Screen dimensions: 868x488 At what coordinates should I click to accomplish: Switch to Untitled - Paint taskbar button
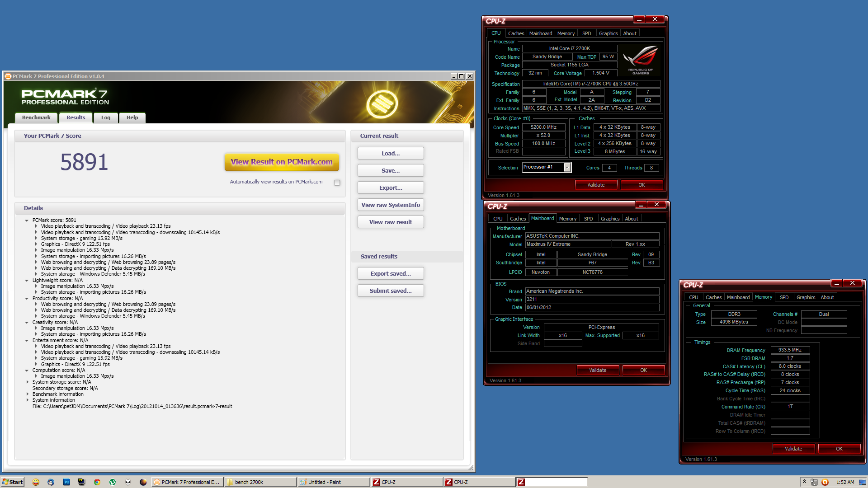coord(333,482)
